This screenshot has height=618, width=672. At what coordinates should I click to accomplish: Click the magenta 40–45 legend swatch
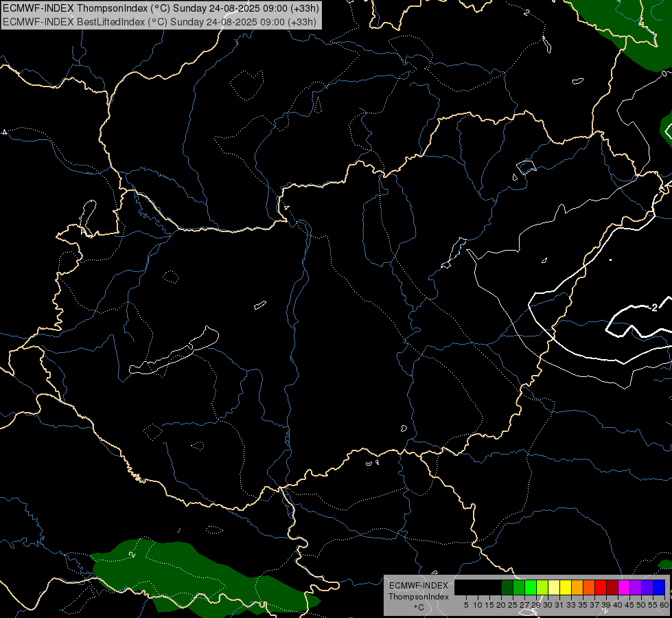coord(624,587)
